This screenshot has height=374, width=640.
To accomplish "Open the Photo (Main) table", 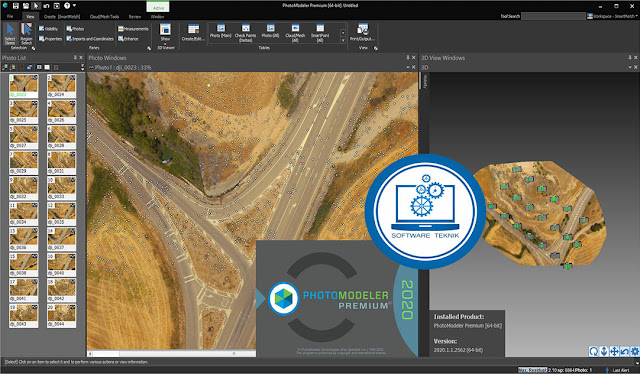I will [221, 31].
